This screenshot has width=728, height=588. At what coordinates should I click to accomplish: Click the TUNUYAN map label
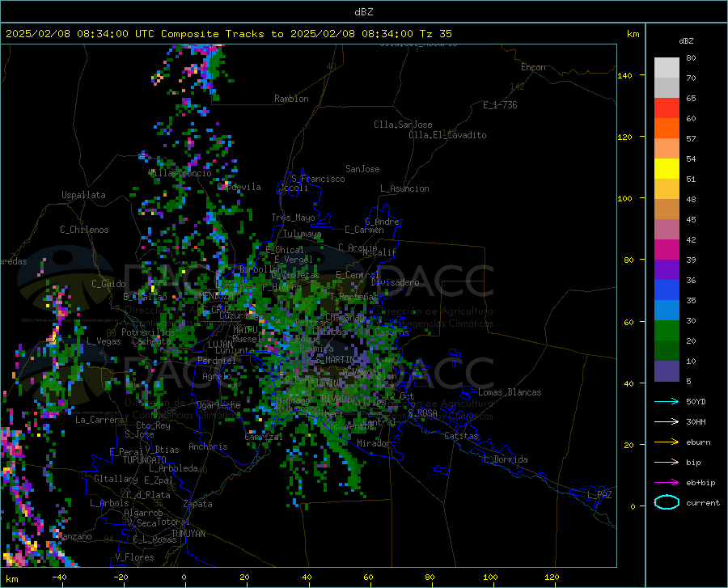point(188,534)
